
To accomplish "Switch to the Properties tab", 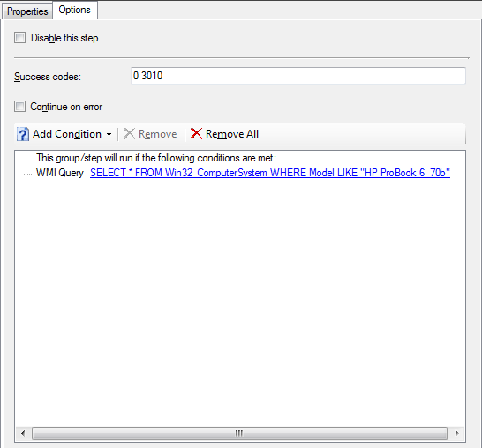I will tap(27, 11).
